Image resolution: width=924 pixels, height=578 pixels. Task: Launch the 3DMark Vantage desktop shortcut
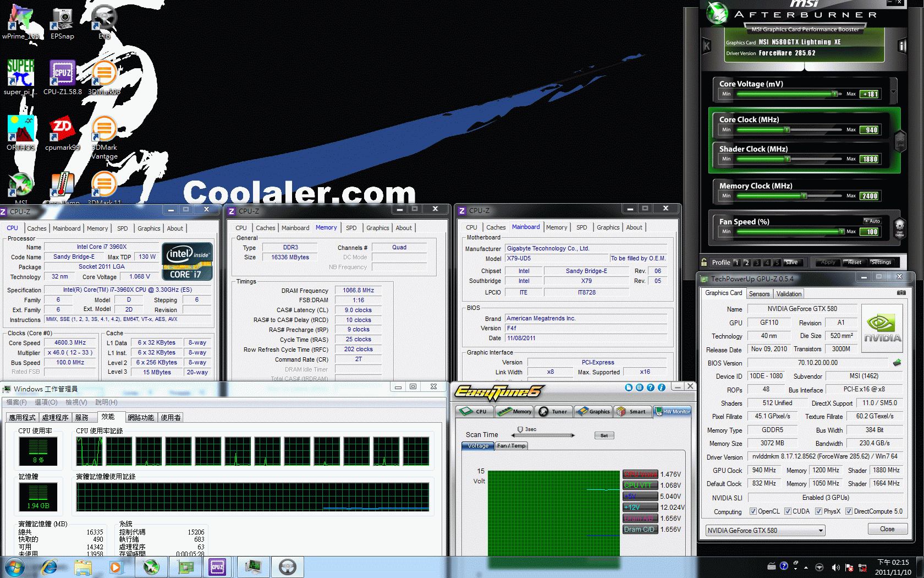pyautogui.click(x=104, y=138)
